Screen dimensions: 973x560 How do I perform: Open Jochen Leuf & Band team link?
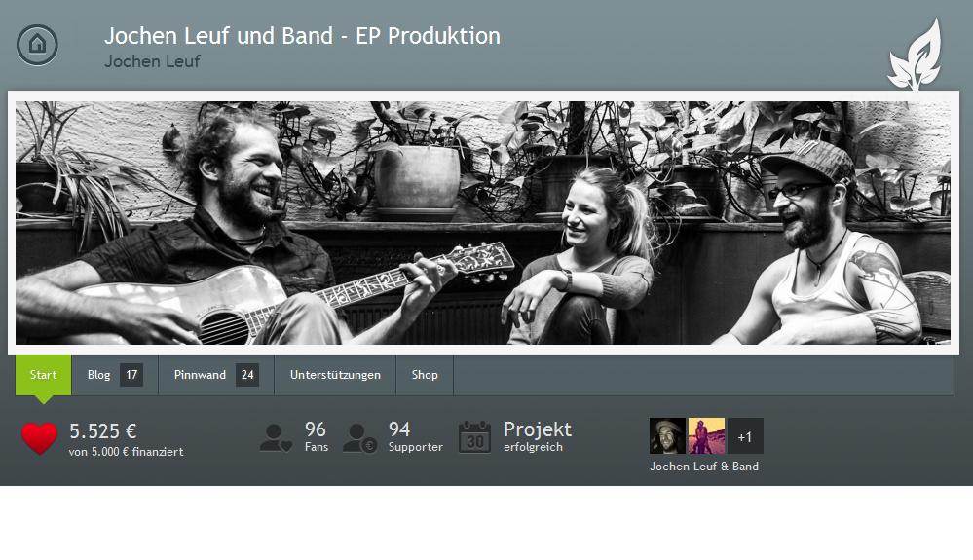[x=704, y=467]
